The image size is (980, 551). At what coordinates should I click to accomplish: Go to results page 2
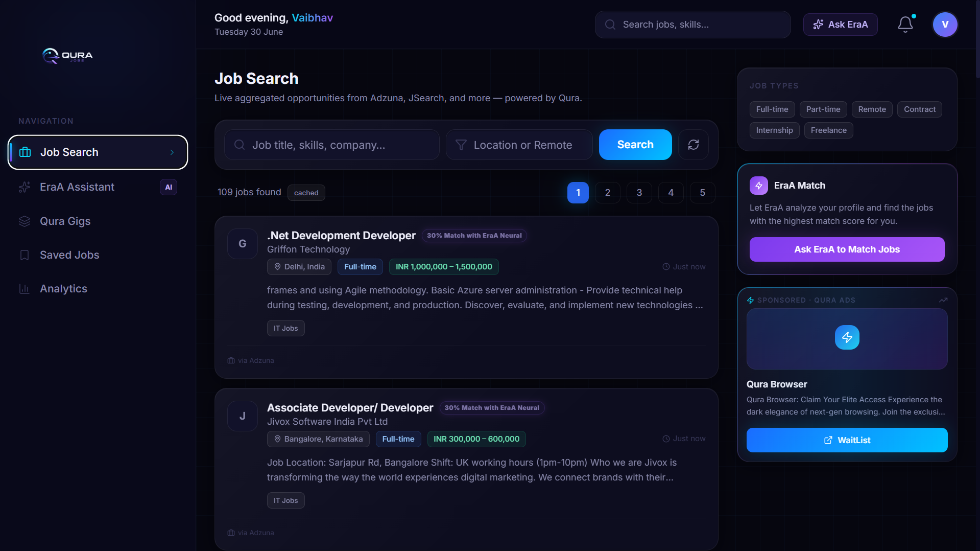pos(607,193)
